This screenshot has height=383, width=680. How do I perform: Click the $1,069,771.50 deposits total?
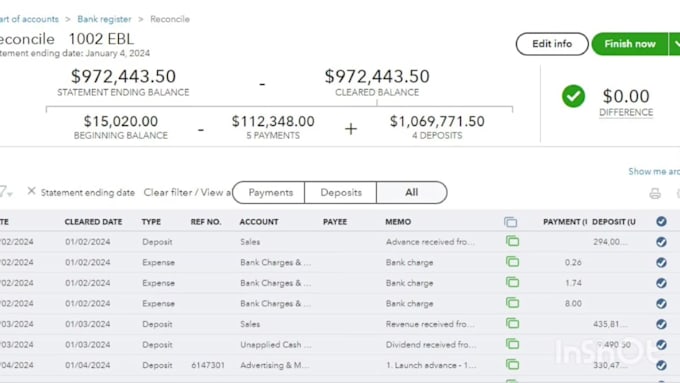coord(437,121)
